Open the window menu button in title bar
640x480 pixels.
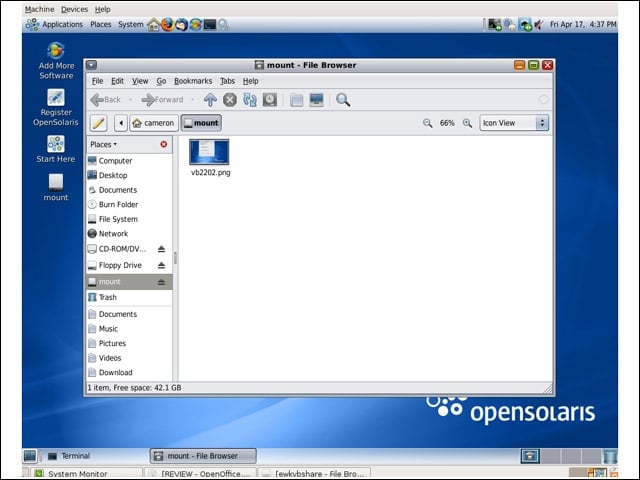click(x=91, y=65)
